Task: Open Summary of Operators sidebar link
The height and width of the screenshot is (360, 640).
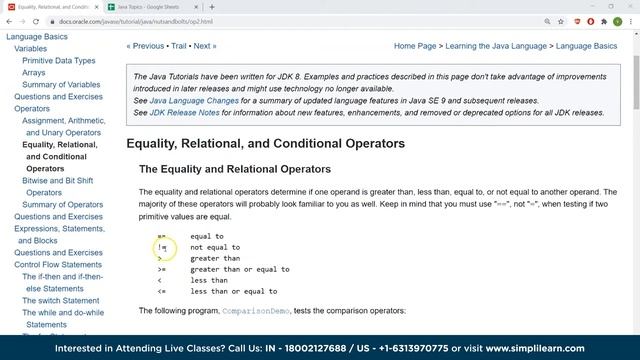Action: [x=62, y=204]
